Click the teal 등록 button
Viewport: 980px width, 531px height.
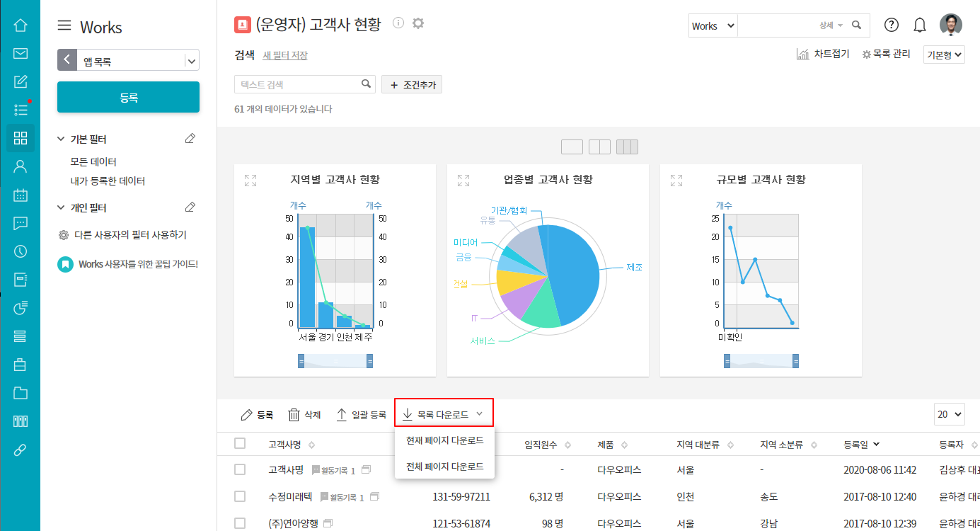click(128, 97)
